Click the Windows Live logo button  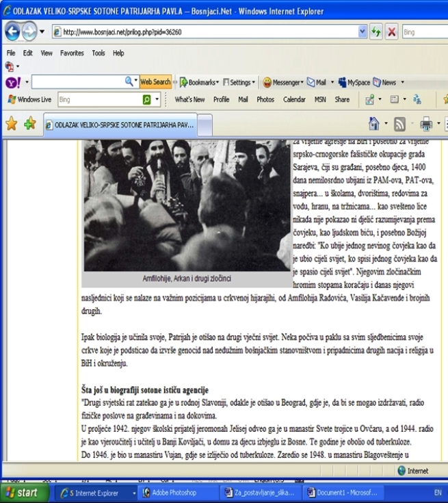(x=29, y=99)
